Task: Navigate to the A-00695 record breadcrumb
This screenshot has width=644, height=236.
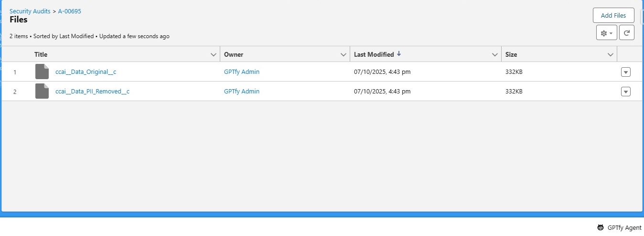Action: tap(69, 11)
